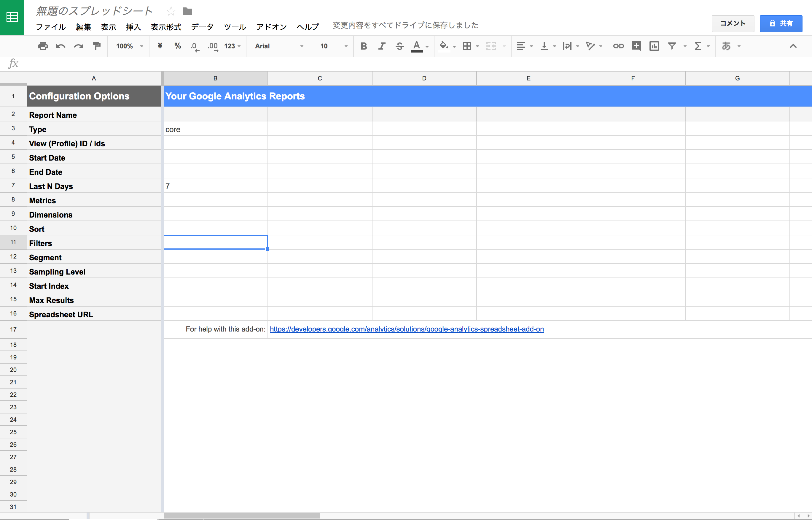
Task: Open the 100% zoom dropdown
Action: coord(129,46)
